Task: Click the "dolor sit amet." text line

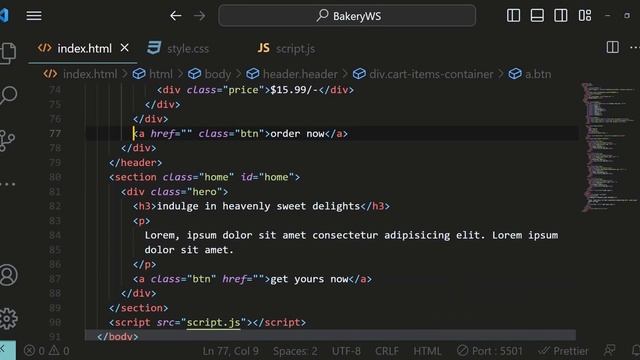Action: (189, 250)
